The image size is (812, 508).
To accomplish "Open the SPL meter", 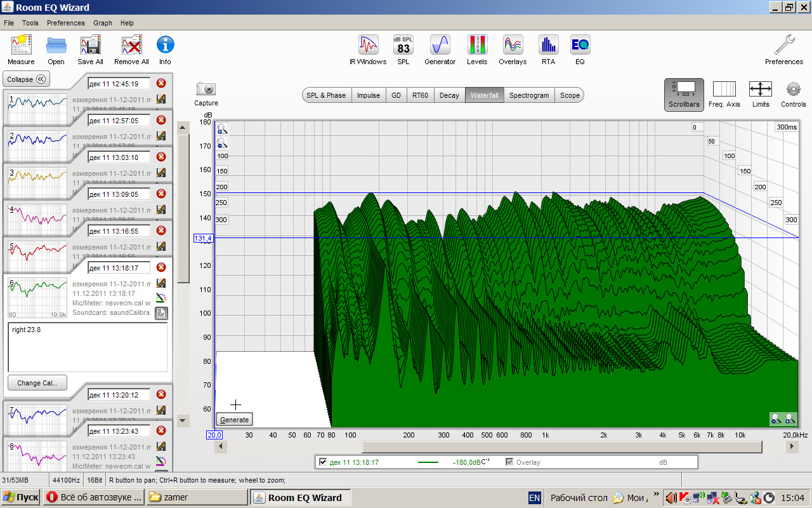I will point(403,46).
